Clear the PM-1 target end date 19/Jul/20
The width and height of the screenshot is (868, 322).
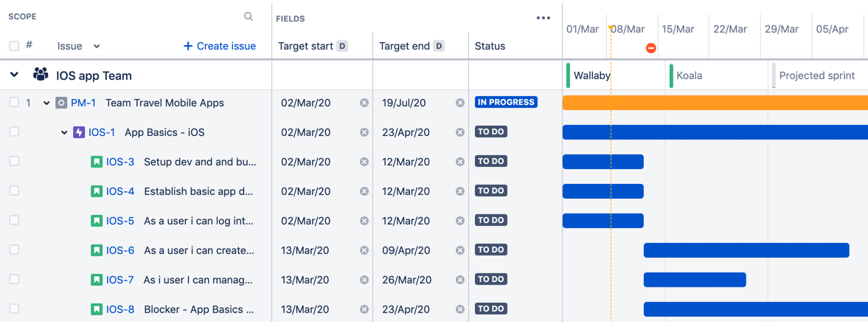[460, 103]
